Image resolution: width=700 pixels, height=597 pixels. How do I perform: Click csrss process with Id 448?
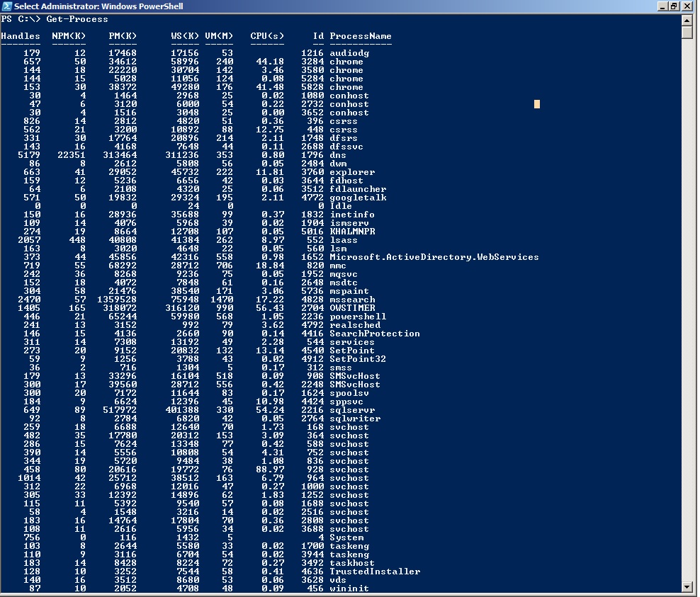pos(344,130)
